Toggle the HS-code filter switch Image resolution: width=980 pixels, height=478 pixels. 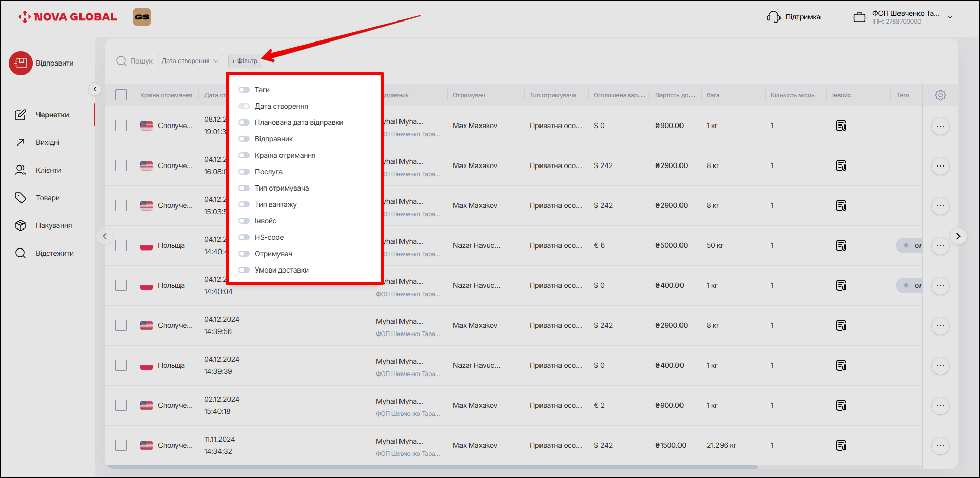[244, 237]
